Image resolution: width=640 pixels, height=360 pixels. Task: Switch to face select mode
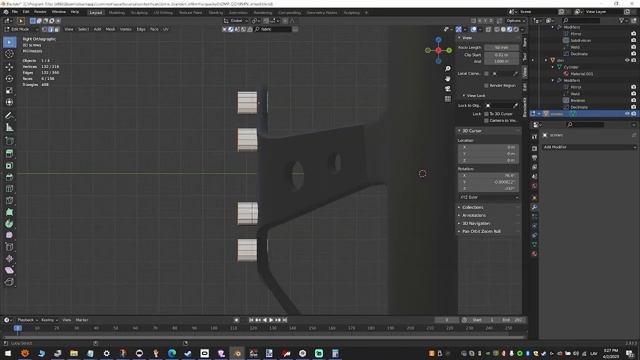click(x=57, y=29)
